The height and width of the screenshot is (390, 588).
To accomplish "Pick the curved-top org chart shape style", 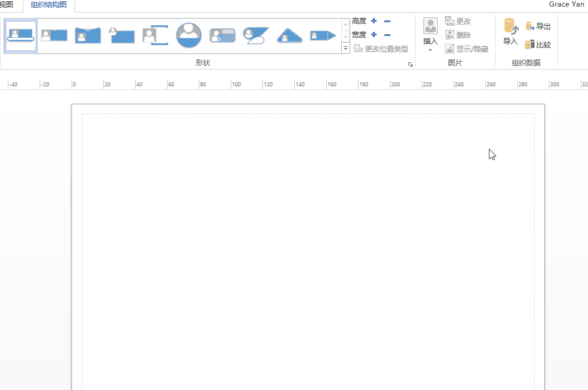I will [88, 35].
